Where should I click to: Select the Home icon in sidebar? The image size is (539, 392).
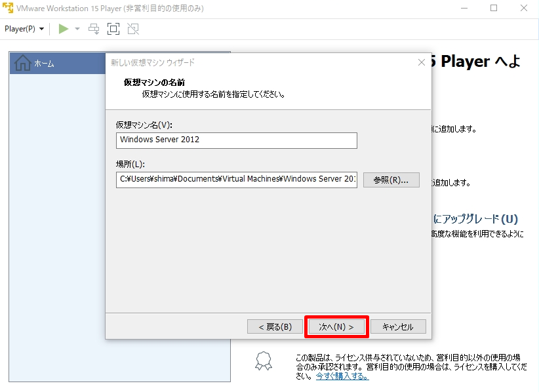pyautogui.click(x=23, y=63)
